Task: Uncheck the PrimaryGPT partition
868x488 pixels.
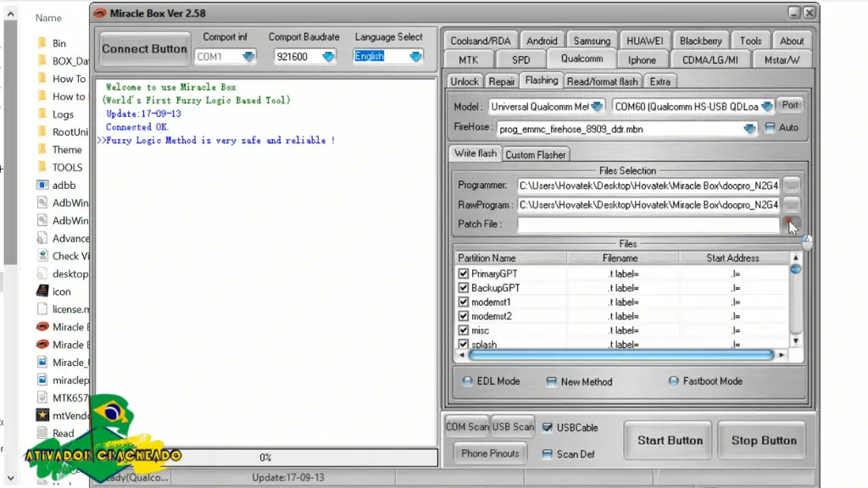Action: [464, 274]
